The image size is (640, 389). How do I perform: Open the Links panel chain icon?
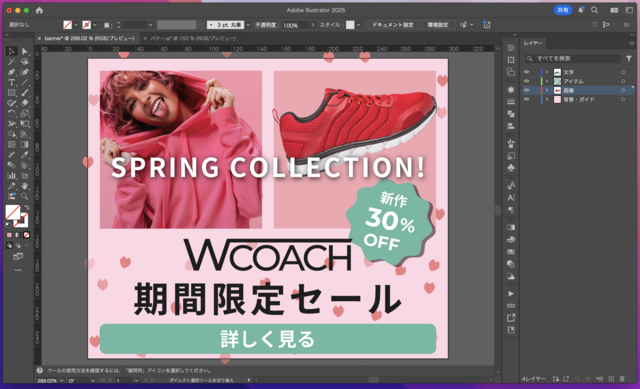pyautogui.click(x=511, y=306)
